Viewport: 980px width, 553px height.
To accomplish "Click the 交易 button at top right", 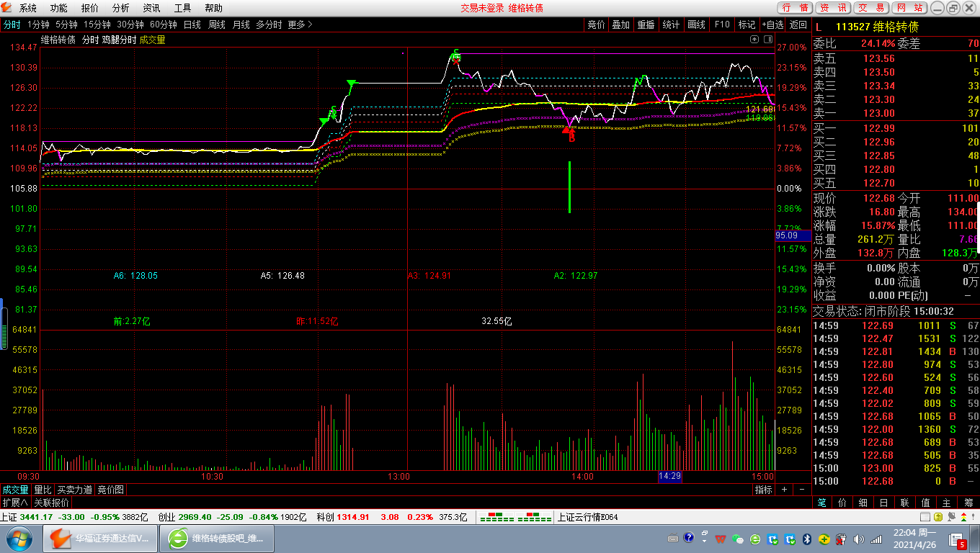I will pos(871,8).
